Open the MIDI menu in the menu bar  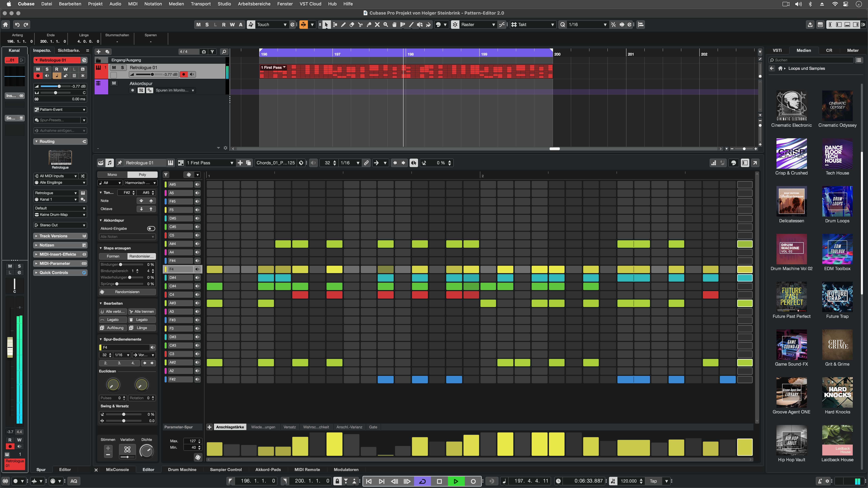132,4
